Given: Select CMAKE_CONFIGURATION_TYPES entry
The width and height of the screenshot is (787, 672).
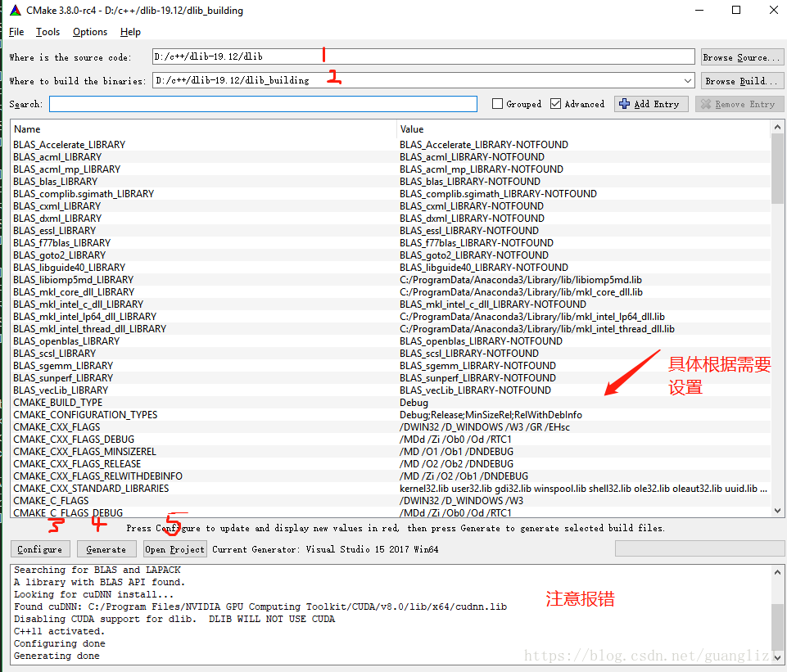Looking at the screenshot, I should pos(85,415).
